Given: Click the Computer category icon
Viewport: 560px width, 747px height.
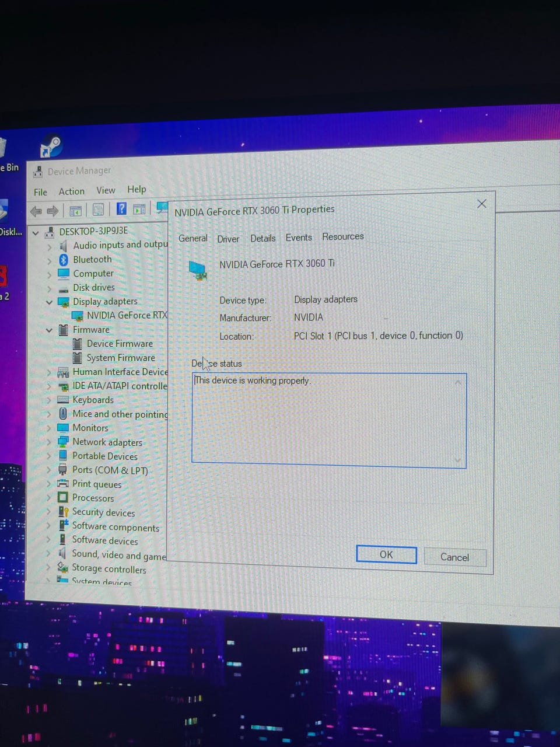Looking at the screenshot, I should coord(64,274).
